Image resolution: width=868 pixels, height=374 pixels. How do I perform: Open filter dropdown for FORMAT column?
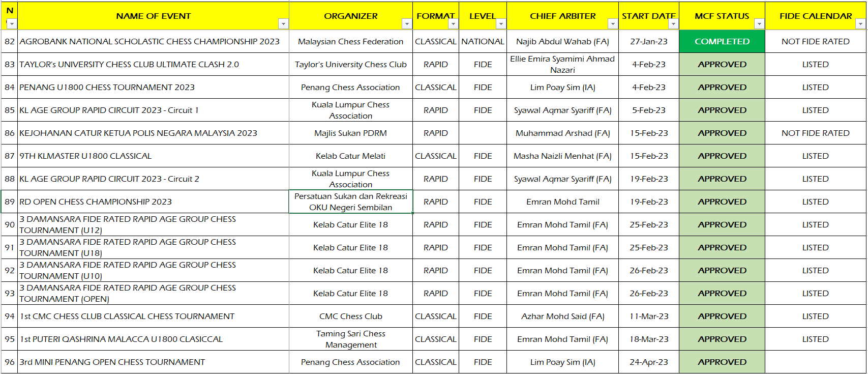click(x=453, y=24)
